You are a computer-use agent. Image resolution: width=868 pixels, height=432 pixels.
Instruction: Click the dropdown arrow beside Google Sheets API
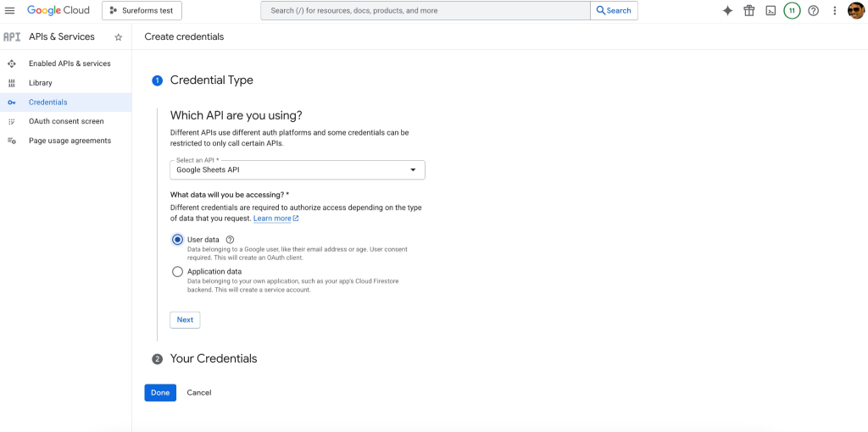tap(413, 169)
